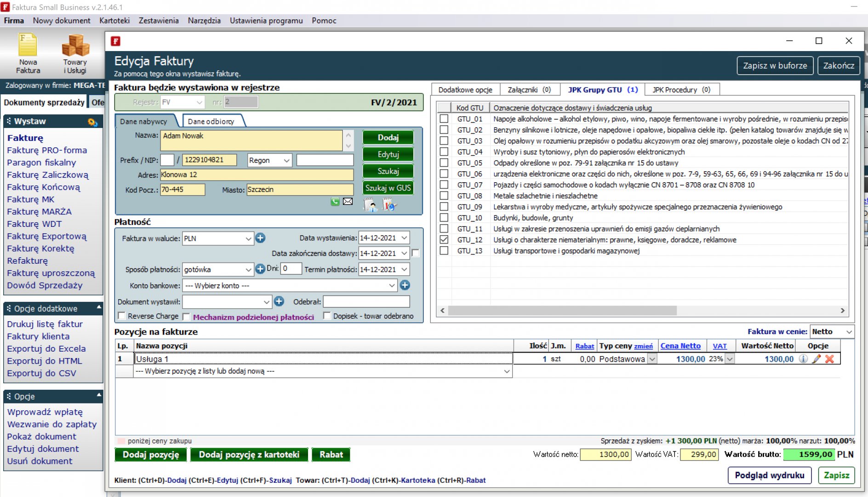The image size is (868, 497).
Task: Click the plus icon beside Konto bankowe
Action: coord(405,285)
